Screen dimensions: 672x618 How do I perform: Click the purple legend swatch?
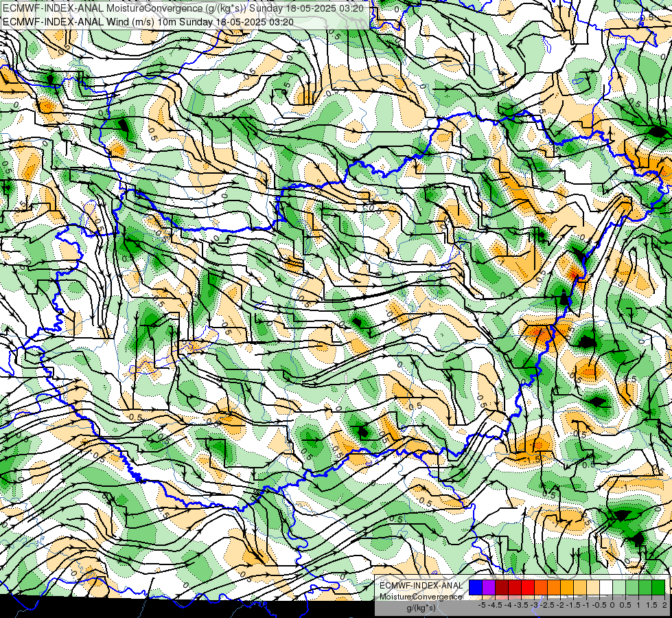[489, 587]
